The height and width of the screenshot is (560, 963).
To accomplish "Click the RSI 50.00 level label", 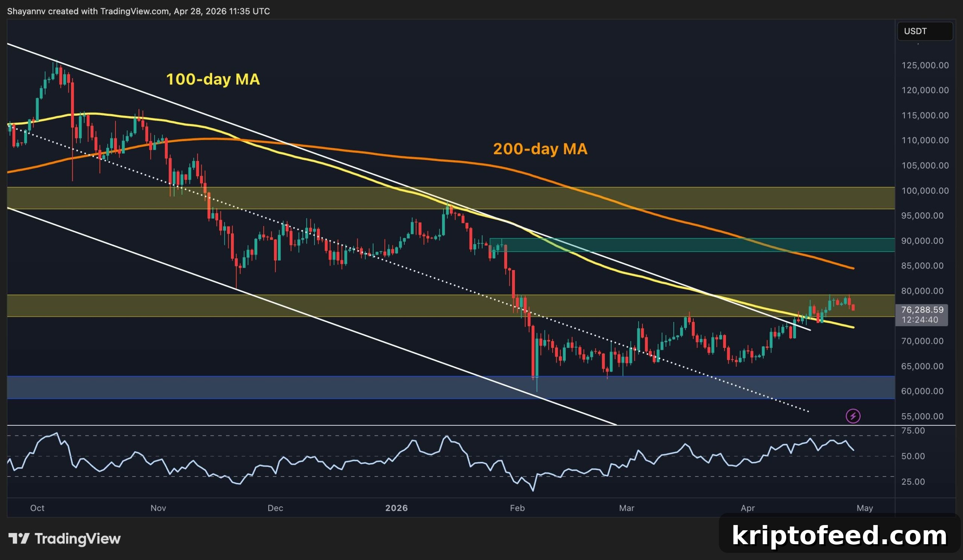I will pyautogui.click(x=913, y=456).
